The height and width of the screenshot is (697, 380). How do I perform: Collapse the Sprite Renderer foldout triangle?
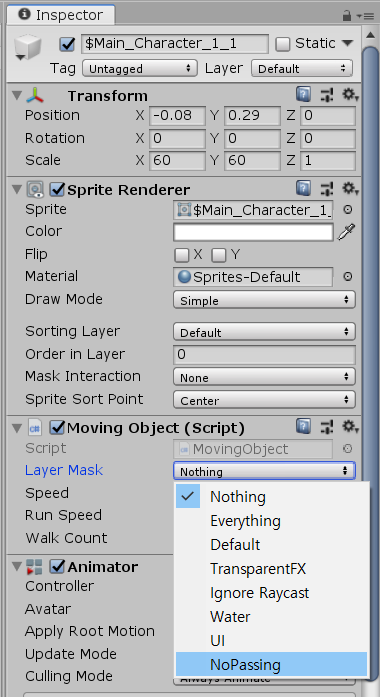coord(17,190)
